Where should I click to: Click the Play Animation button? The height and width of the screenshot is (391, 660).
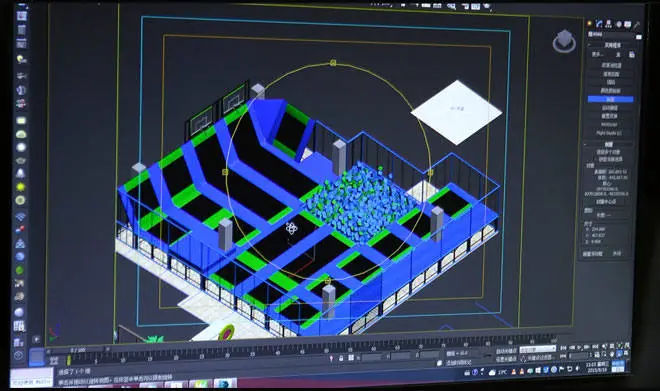click(580, 348)
